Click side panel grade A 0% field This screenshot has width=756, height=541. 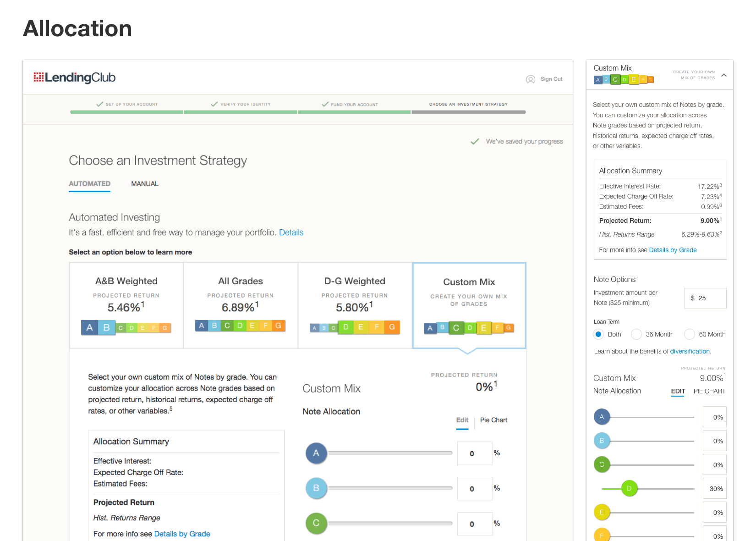tap(715, 417)
